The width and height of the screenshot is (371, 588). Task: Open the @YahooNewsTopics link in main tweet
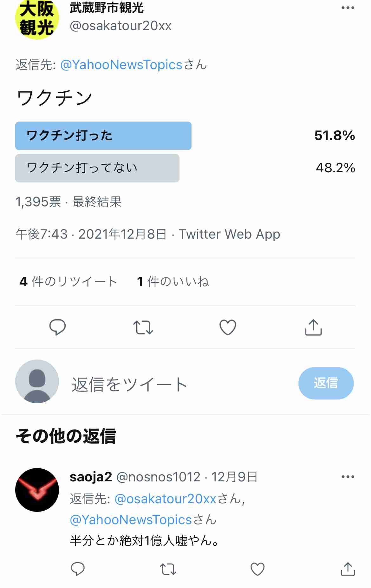[x=121, y=65]
